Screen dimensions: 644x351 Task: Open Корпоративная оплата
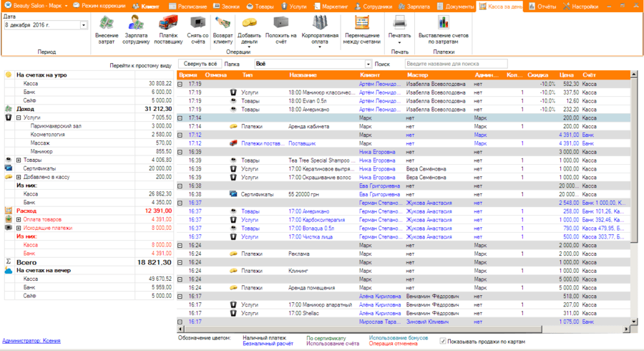tap(320, 31)
